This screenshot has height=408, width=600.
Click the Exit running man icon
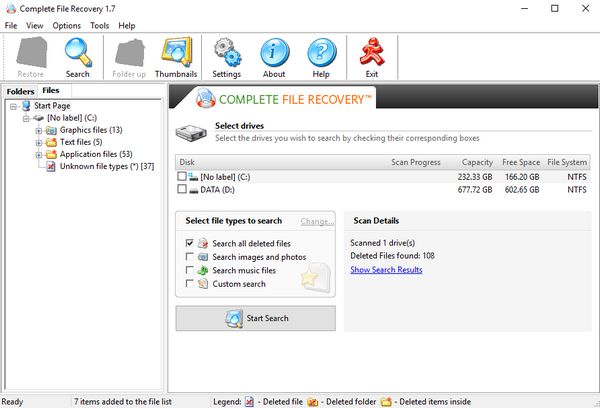pyautogui.click(x=372, y=52)
